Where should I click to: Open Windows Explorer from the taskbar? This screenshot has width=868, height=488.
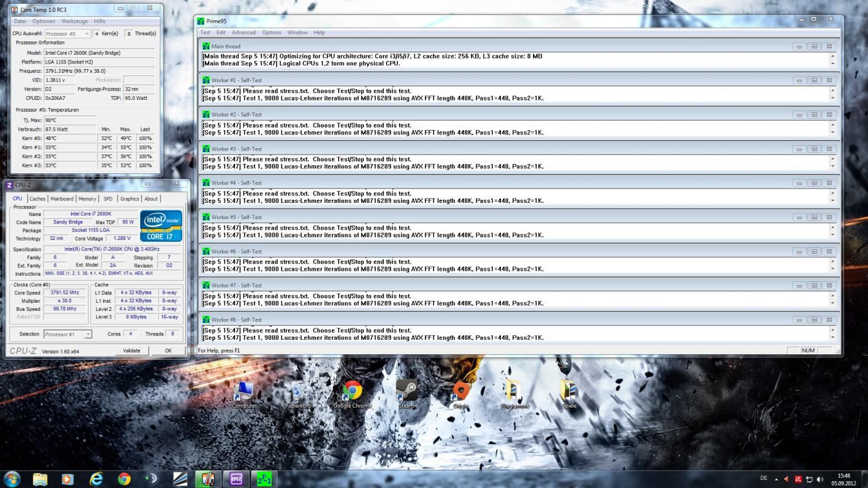pyautogui.click(x=40, y=479)
